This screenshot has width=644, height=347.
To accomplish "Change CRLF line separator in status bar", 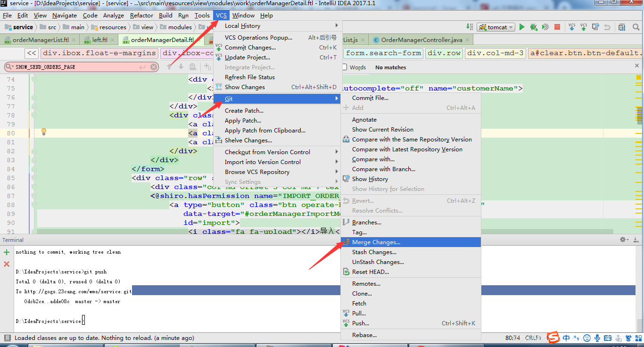I will [x=533, y=338].
